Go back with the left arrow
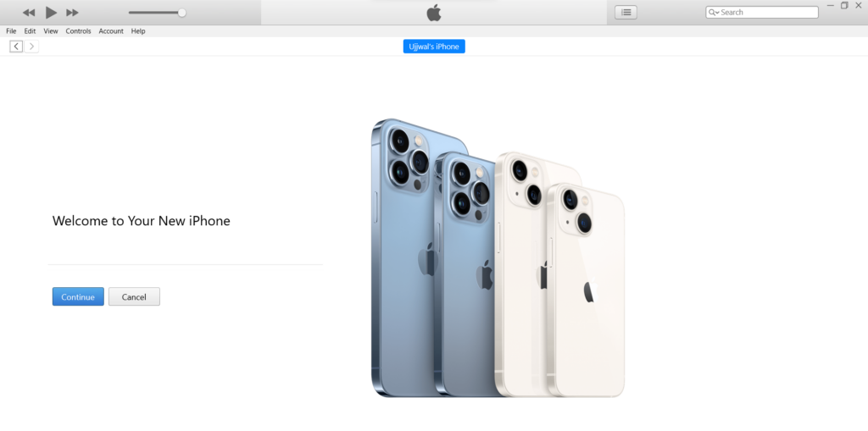 tap(16, 47)
